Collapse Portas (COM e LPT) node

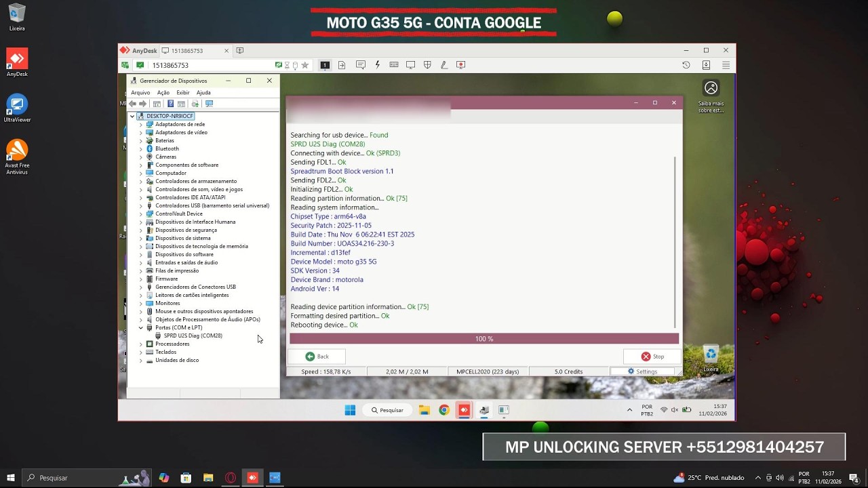(x=141, y=327)
